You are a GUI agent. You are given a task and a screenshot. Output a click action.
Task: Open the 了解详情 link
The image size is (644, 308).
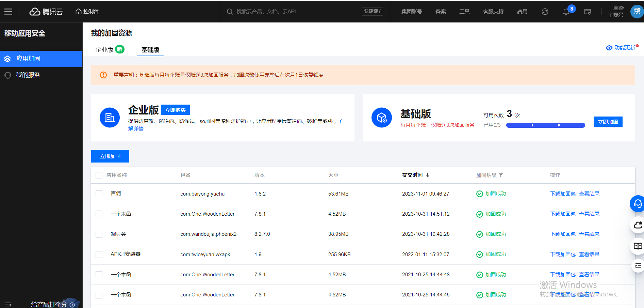pyautogui.click(x=136, y=129)
